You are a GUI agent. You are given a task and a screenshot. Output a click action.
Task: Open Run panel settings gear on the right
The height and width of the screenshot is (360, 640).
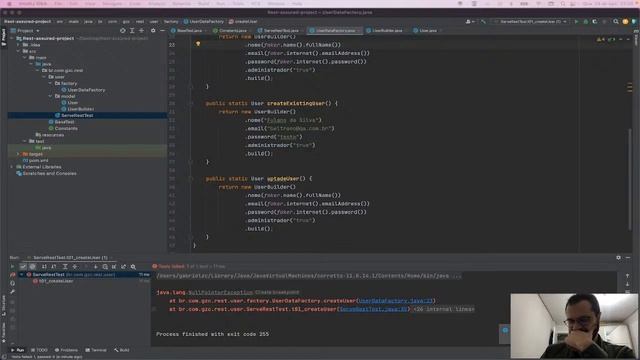coord(618,258)
